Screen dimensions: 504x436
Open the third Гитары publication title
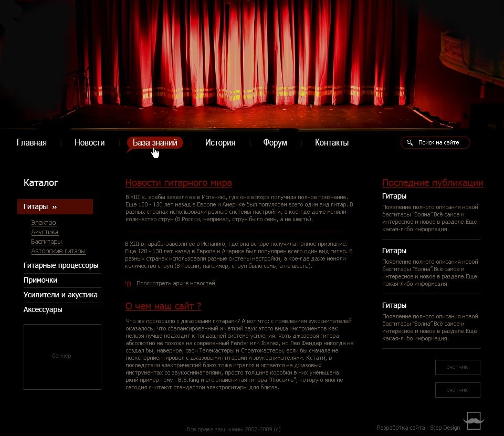[x=394, y=305]
